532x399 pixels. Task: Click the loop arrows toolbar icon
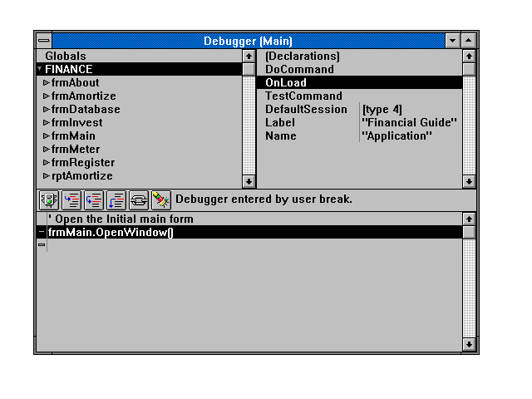point(138,199)
